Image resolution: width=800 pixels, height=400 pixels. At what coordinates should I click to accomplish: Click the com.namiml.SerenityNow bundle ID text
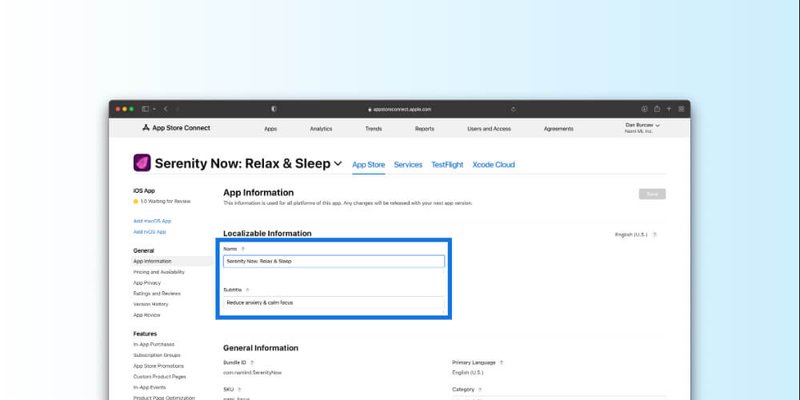point(252,372)
